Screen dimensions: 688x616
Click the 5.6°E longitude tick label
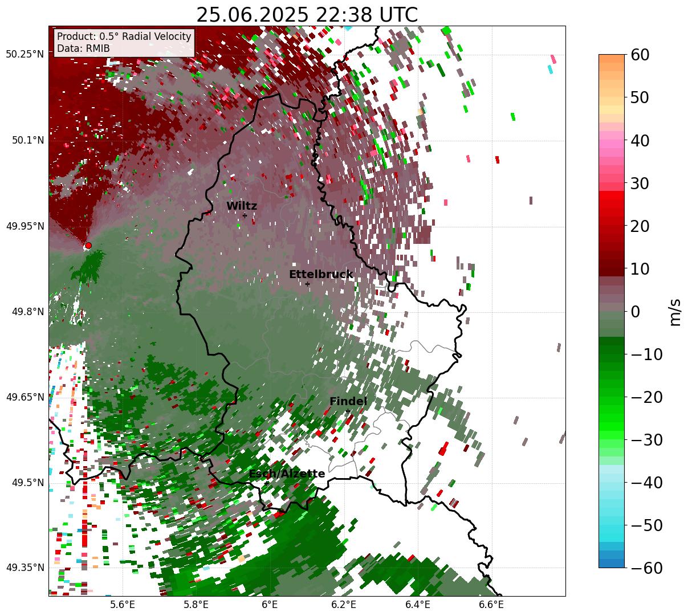(x=123, y=605)
